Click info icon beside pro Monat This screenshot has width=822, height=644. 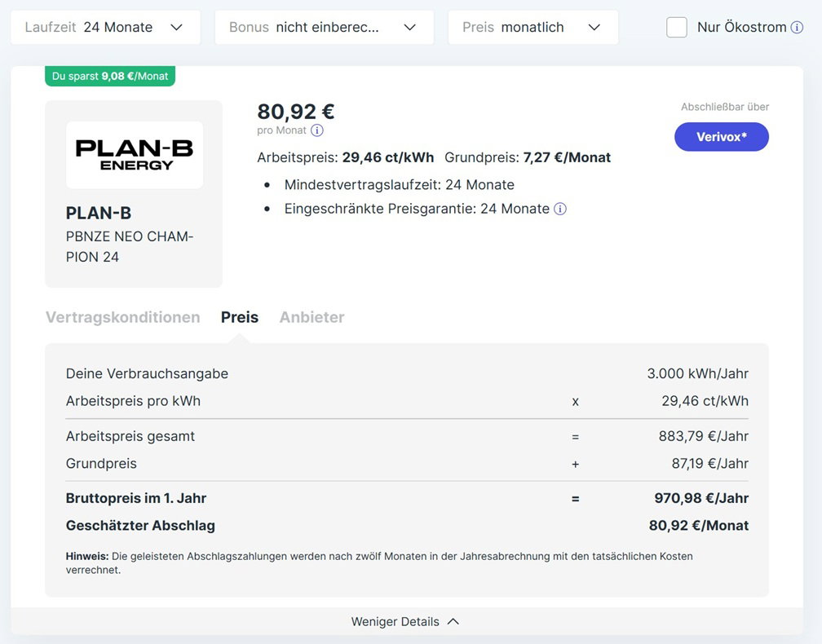317,130
